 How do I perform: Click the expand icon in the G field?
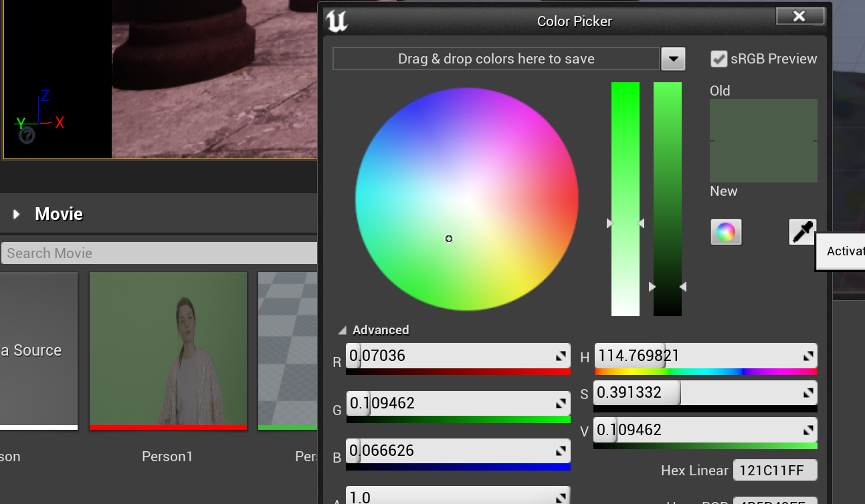561,404
